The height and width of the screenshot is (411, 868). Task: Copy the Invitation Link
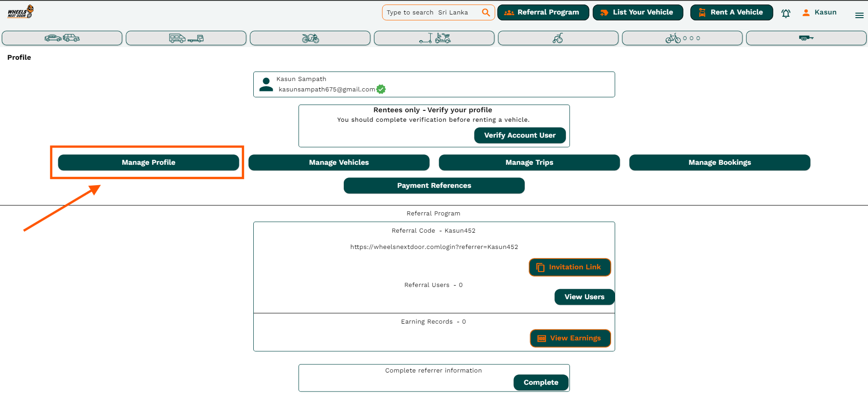coord(569,267)
